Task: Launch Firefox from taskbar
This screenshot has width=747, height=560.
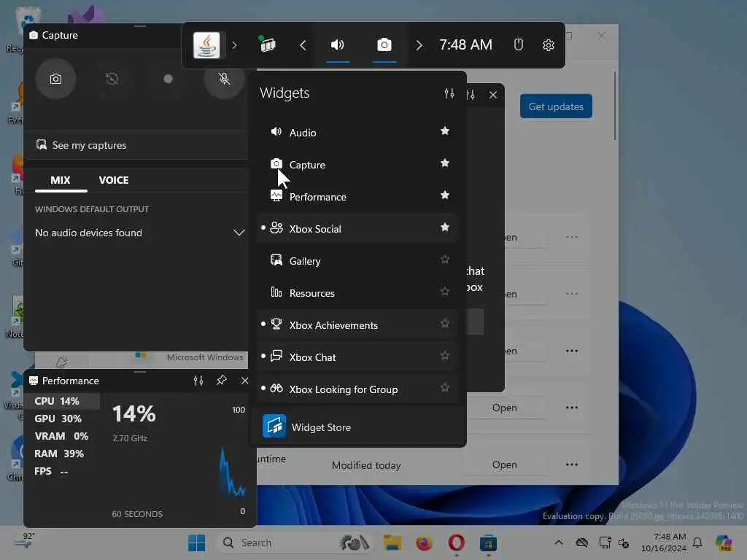Action: [x=424, y=542]
